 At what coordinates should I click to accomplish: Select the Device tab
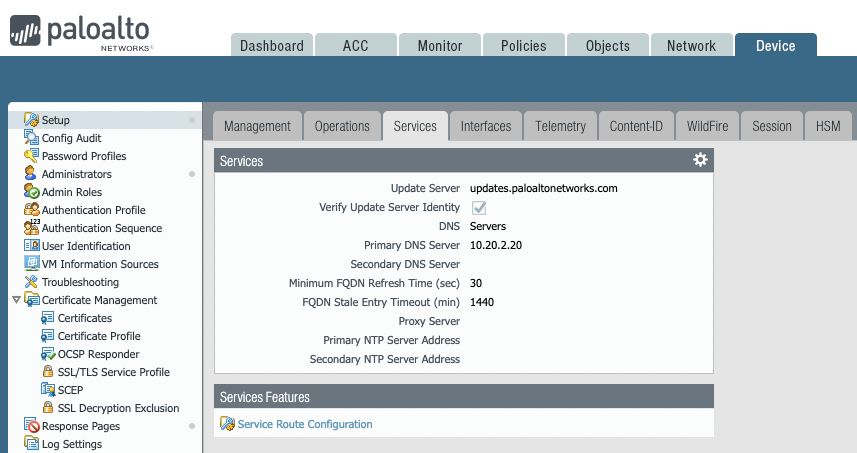pyautogui.click(x=776, y=45)
